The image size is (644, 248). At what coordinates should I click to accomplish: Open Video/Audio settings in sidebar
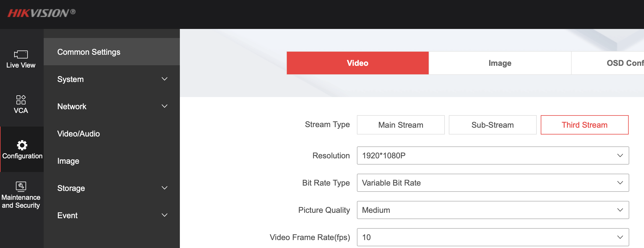[79, 134]
